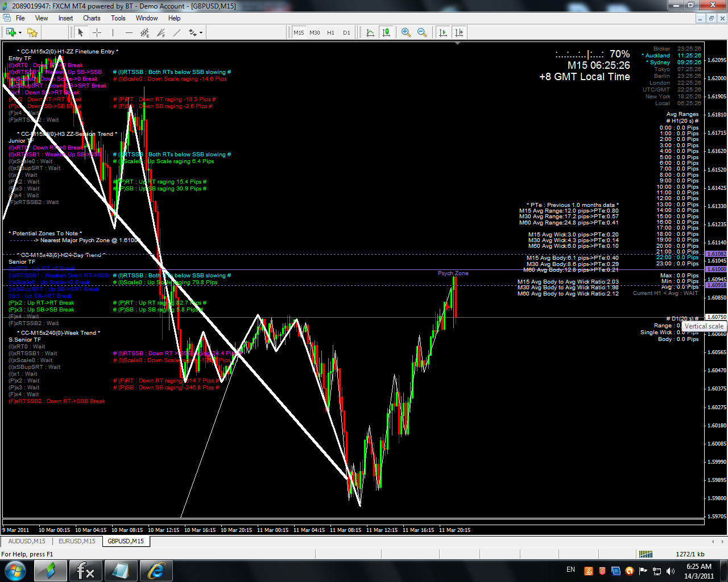Open the File menu

(x=20, y=18)
